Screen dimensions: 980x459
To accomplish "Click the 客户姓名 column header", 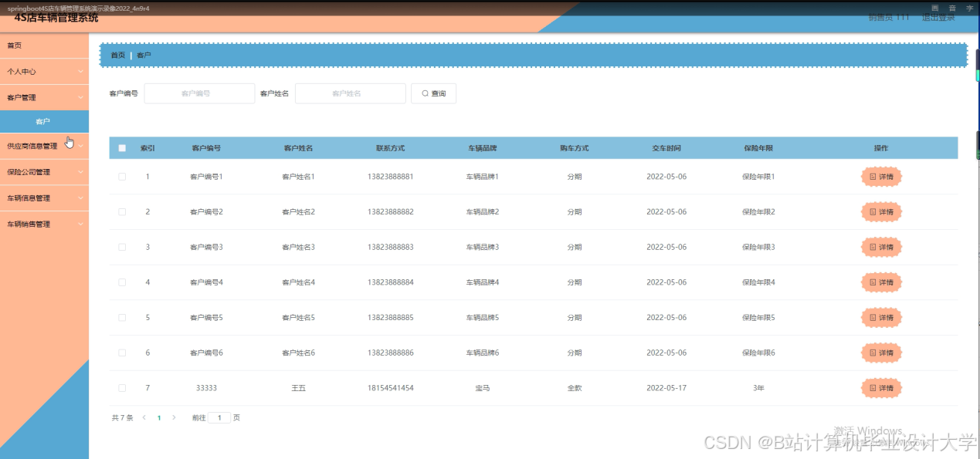I will tap(298, 148).
